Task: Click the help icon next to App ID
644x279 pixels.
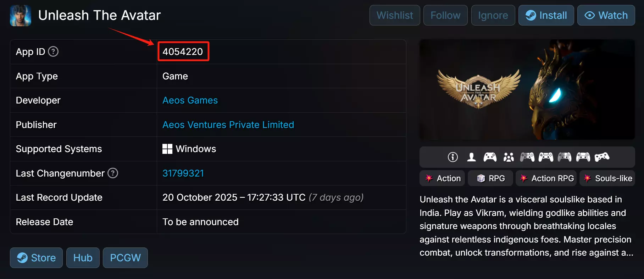Action: pos(53,52)
